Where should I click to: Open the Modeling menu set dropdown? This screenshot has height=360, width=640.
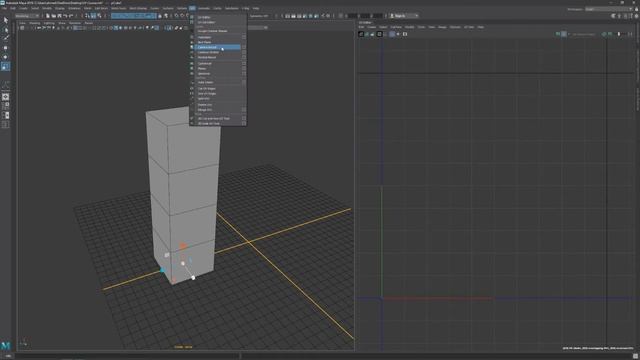click(x=27, y=16)
